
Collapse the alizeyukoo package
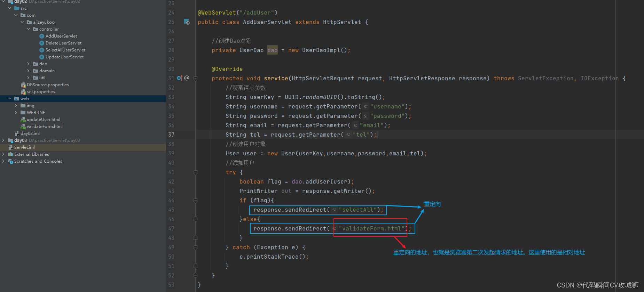tap(22, 22)
